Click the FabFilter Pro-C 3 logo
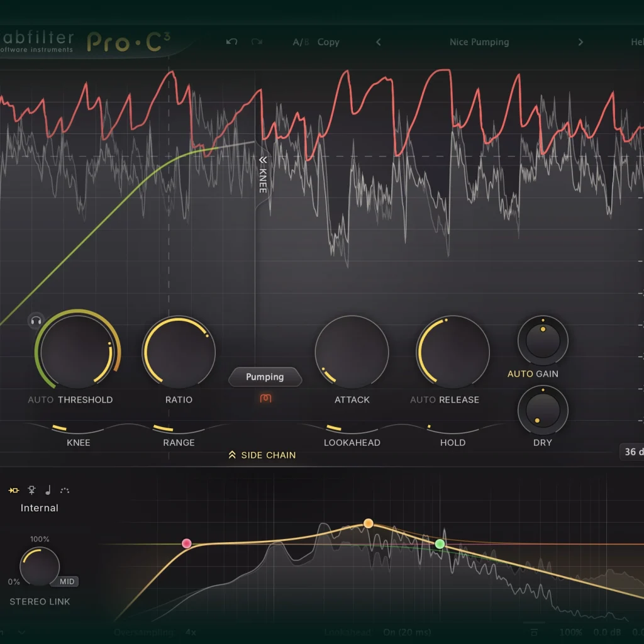The width and height of the screenshot is (644, 644). (x=85, y=42)
